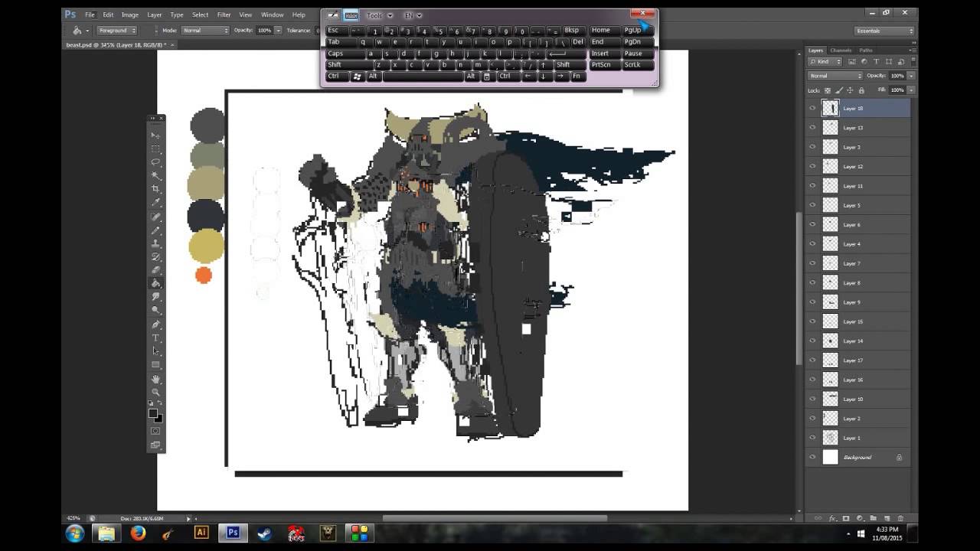Viewport: 980px width, 551px height.
Task: Select the Eraser tool
Action: tap(155, 270)
